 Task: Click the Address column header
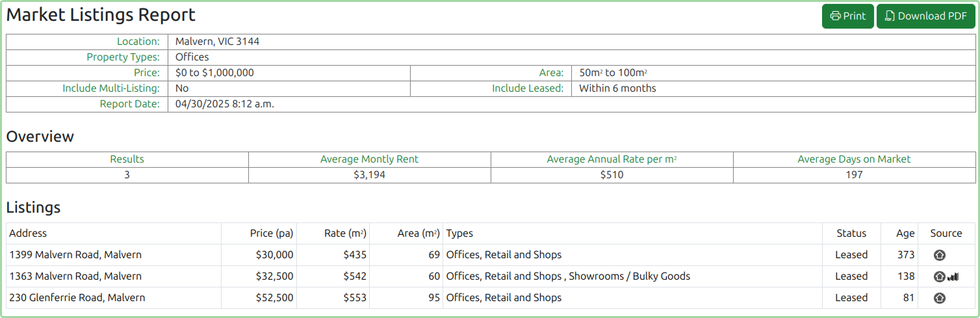click(x=28, y=233)
